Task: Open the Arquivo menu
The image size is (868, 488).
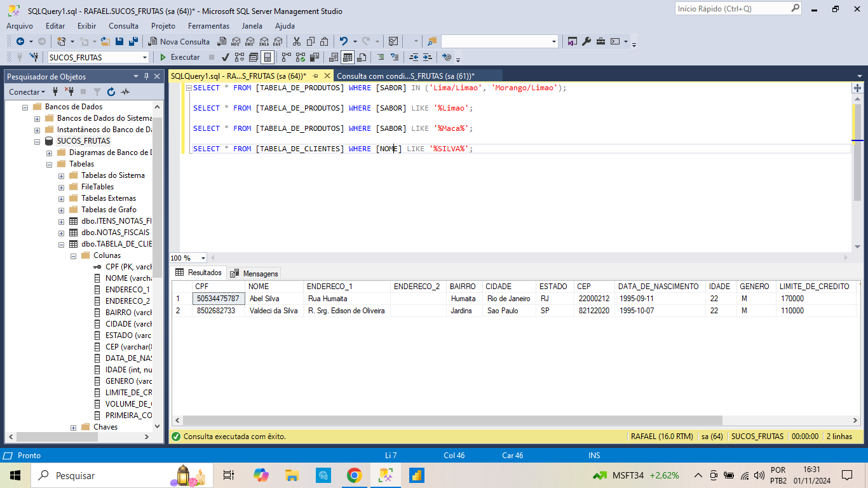Action: pos(20,26)
